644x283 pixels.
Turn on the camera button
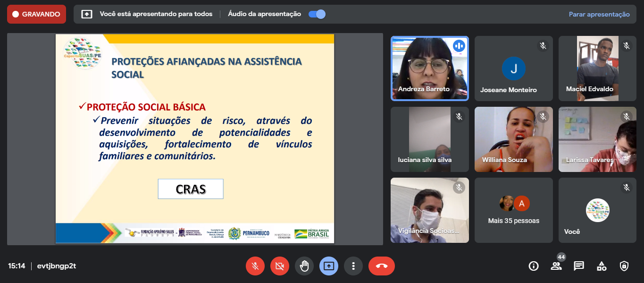coord(280,266)
